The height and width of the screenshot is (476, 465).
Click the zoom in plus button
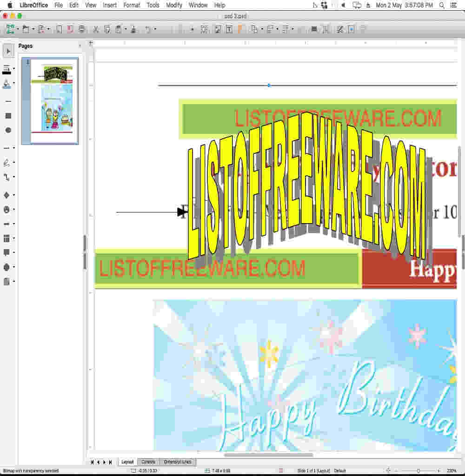pyautogui.click(x=439, y=470)
